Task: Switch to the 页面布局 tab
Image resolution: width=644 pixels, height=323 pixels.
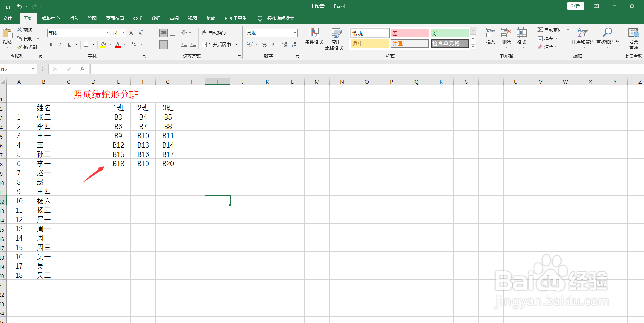Action: coord(115,18)
